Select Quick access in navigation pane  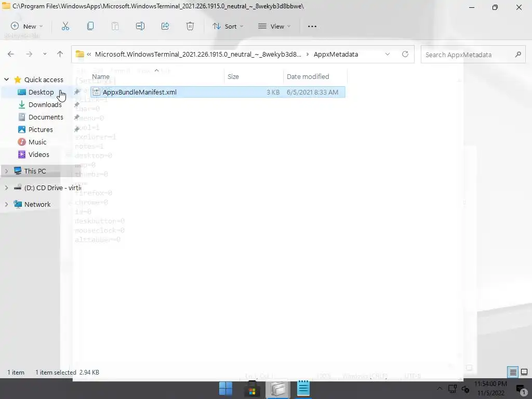[x=44, y=79]
